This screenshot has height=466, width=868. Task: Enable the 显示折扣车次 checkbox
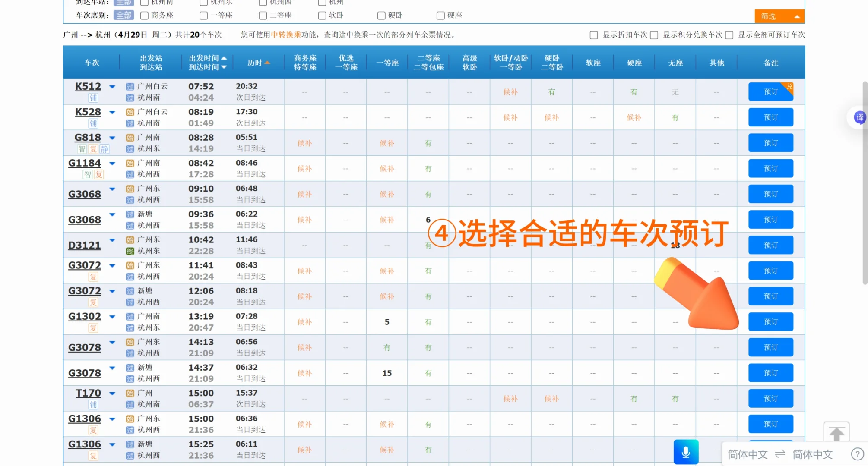click(x=594, y=35)
